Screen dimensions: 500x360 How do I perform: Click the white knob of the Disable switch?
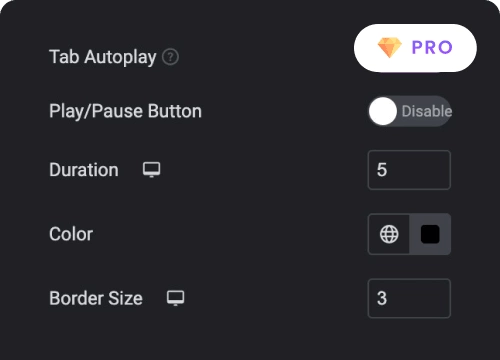click(x=383, y=111)
